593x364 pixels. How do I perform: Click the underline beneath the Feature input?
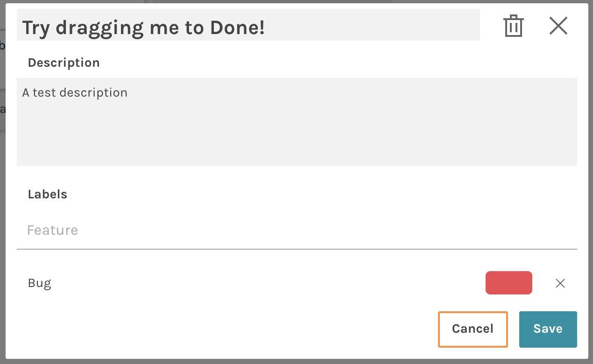[x=296, y=249]
